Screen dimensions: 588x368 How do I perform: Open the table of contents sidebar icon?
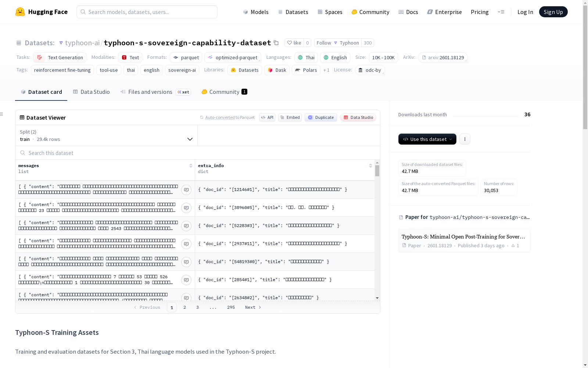2,114
